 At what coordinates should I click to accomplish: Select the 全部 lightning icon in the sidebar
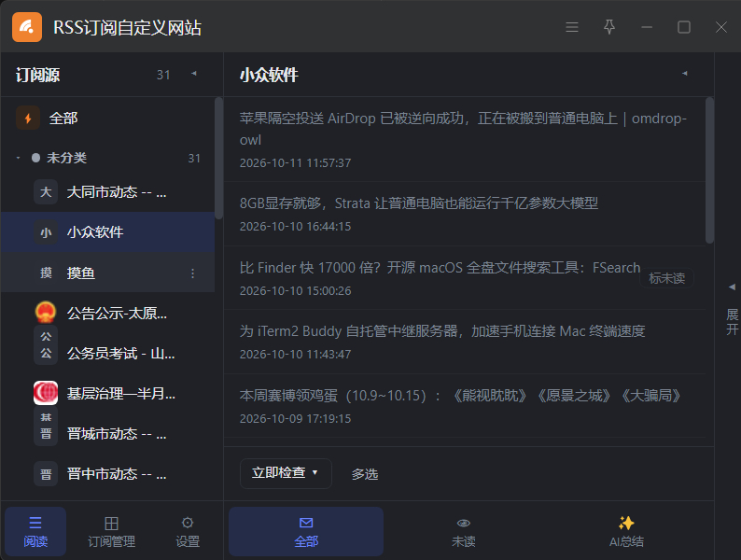click(28, 119)
